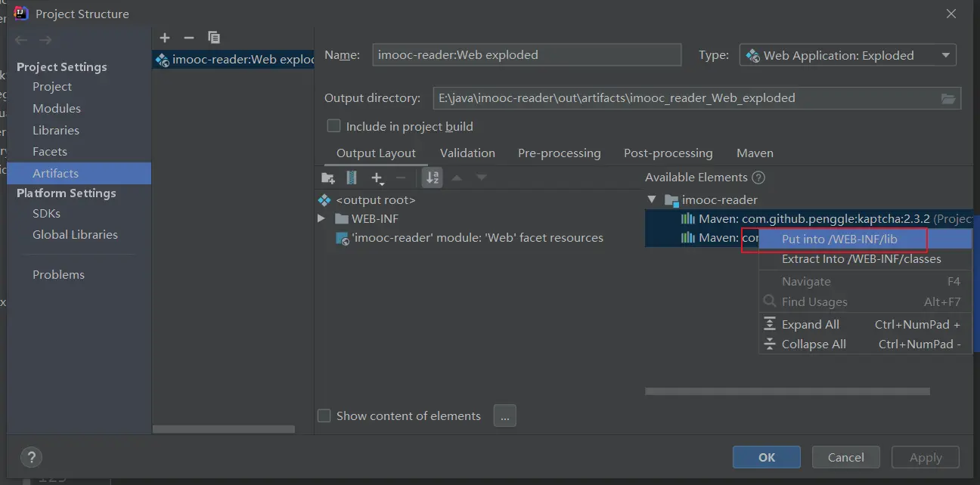Image resolution: width=980 pixels, height=485 pixels.
Task: Select Put into /WEB-INF/lib menu item
Action: click(x=839, y=239)
